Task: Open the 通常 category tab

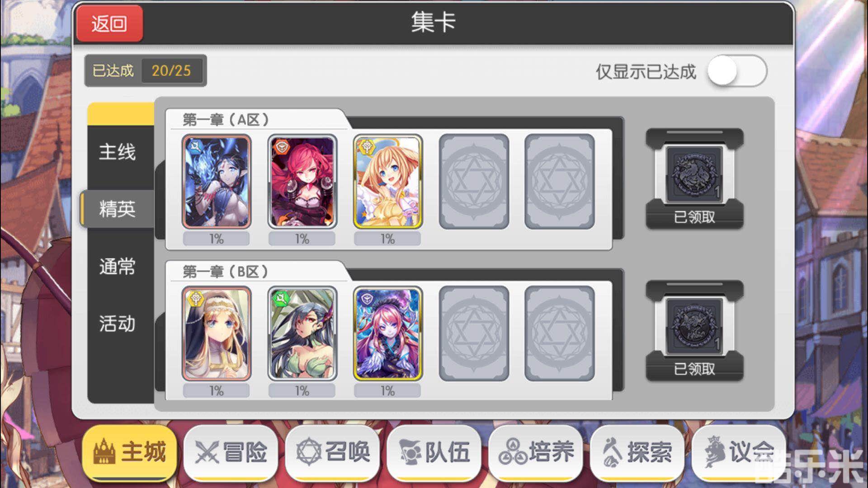Action: click(118, 267)
